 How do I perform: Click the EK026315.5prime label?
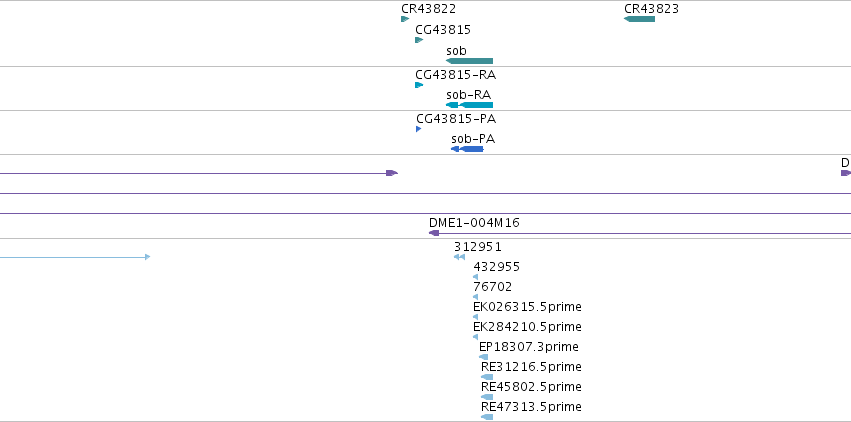click(527, 307)
